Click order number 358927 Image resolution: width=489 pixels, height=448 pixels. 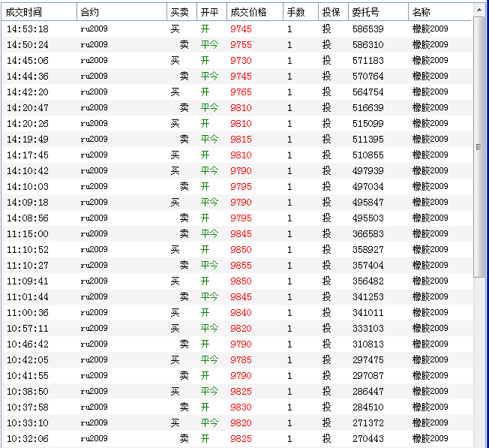point(368,250)
